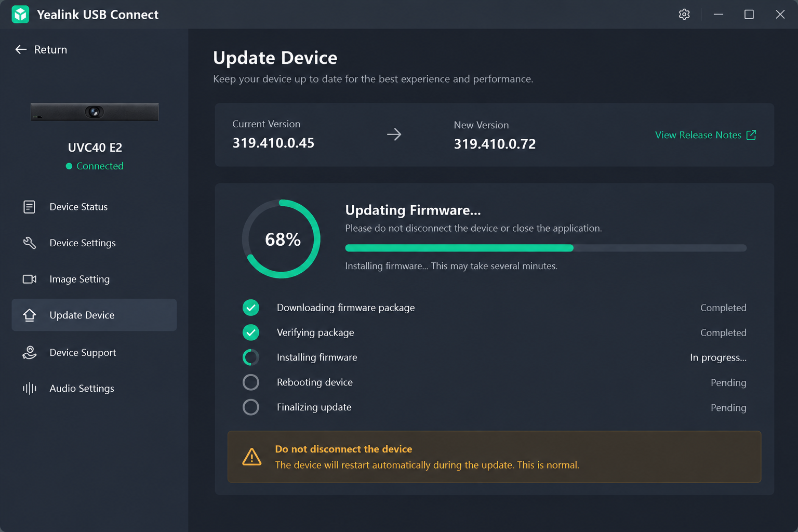Viewport: 798px width, 532px height.
Task: Click the Device Status document icon
Action: click(x=30, y=207)
